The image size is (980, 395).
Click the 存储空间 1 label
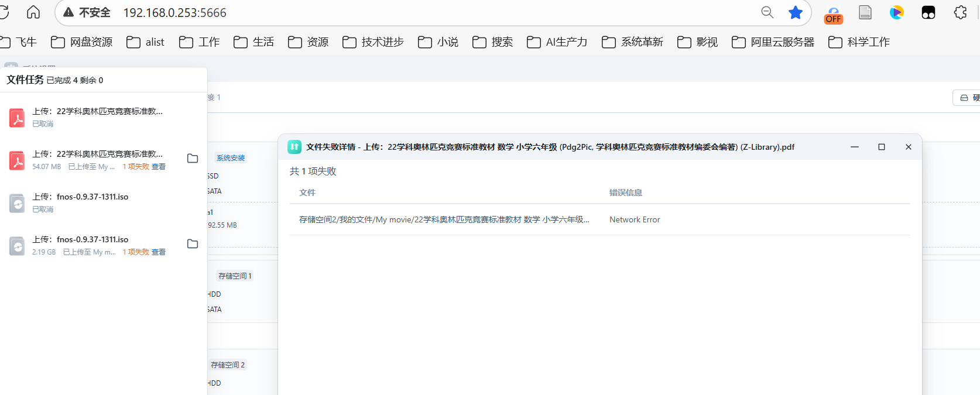(x=235, y=276)
